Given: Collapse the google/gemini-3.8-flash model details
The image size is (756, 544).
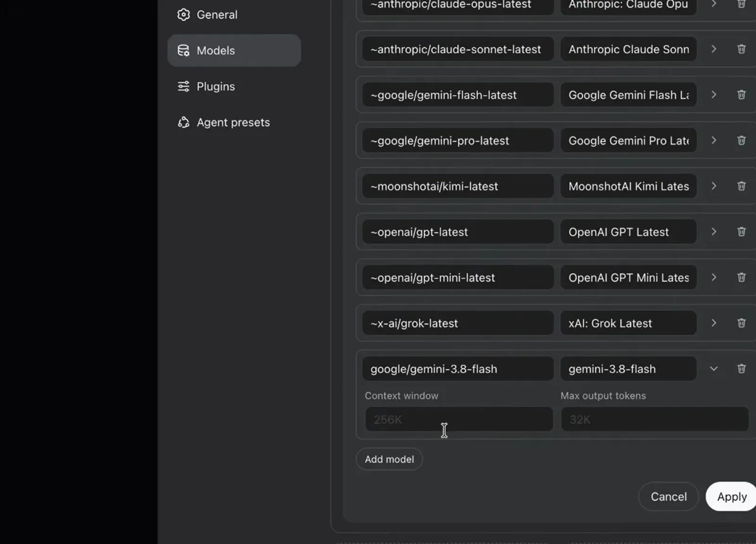Looking at the screenshot, I should click(x=714, y=369).
